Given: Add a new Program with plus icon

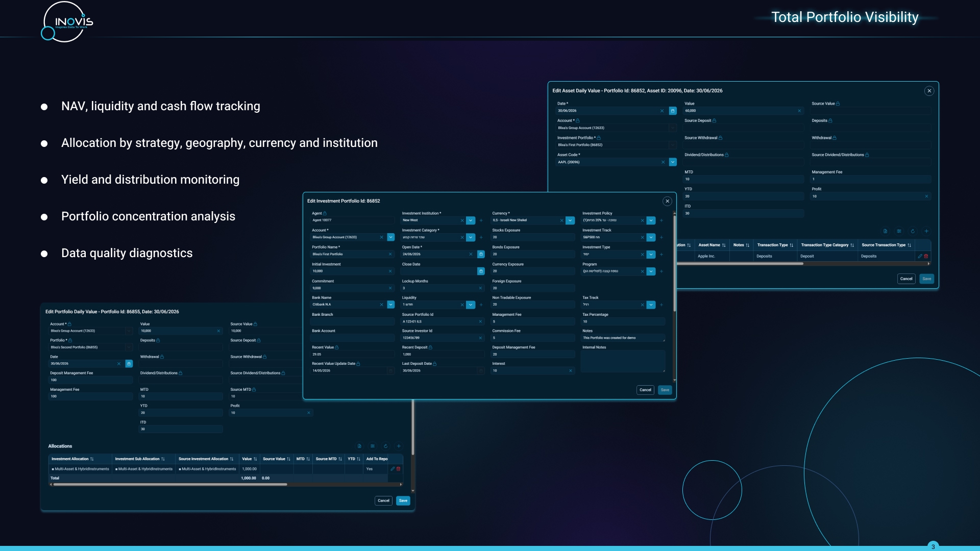Looking at the screenshot, I should [661, 271].
